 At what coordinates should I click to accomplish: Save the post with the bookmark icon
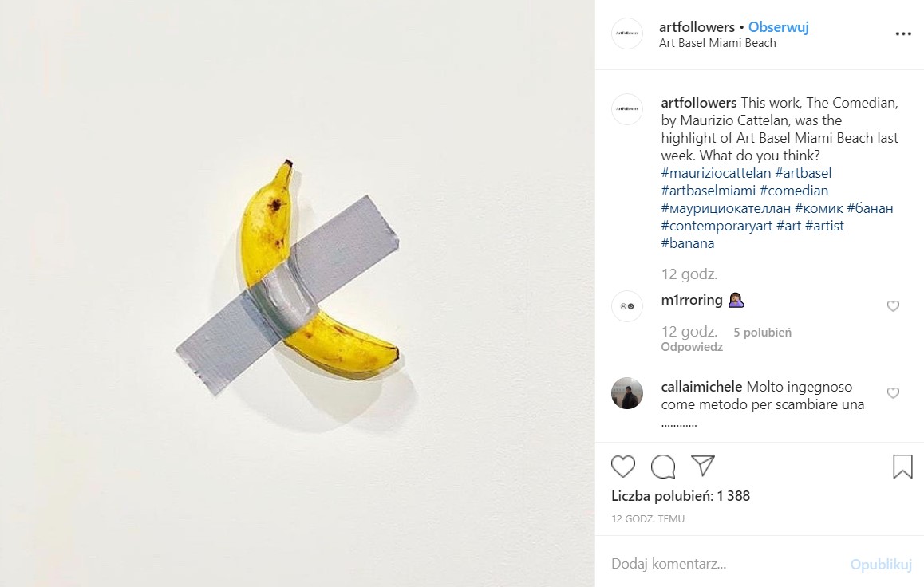[x=902, y=467]
